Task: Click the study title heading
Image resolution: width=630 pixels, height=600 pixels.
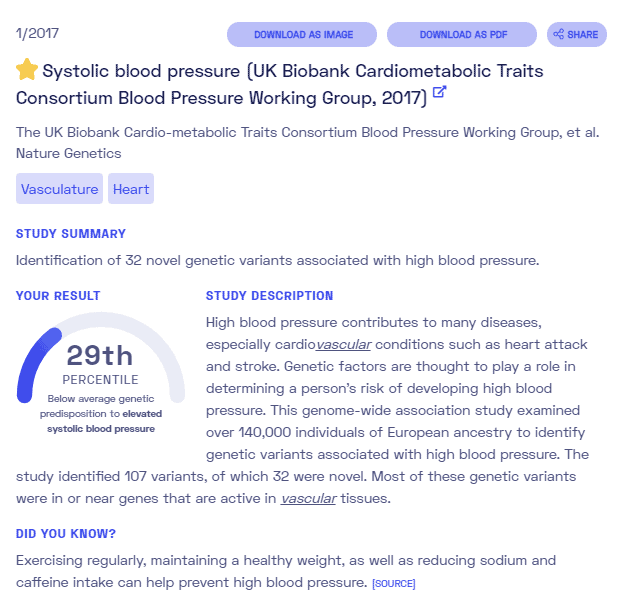Action: tap(280, 84)
